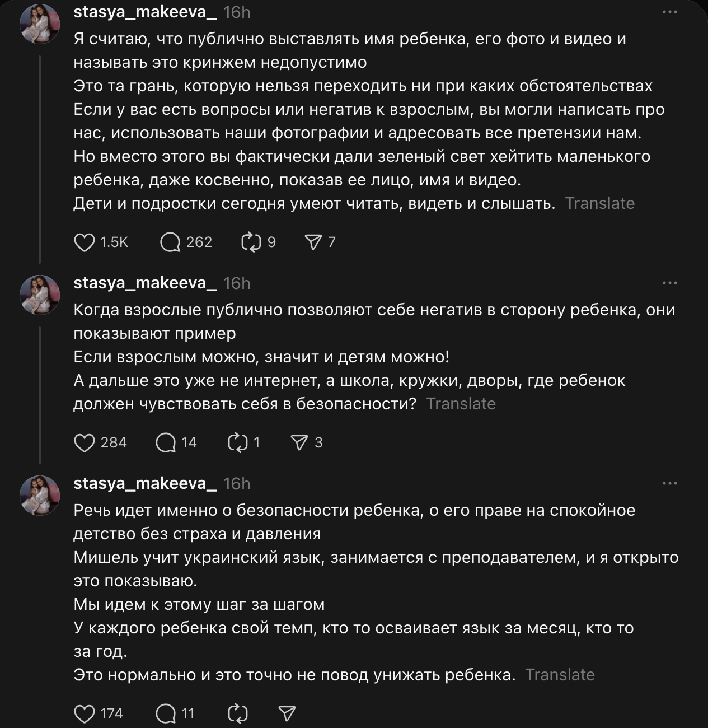Open stasya_makeeva_ profile from first post username
This screenshot has height=728, width=708.
(145, 12)
